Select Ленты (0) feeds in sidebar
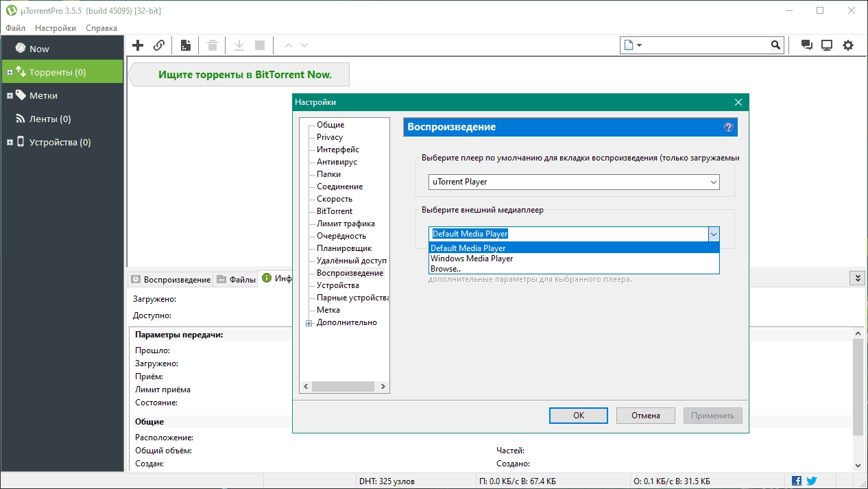 point(62,119)
